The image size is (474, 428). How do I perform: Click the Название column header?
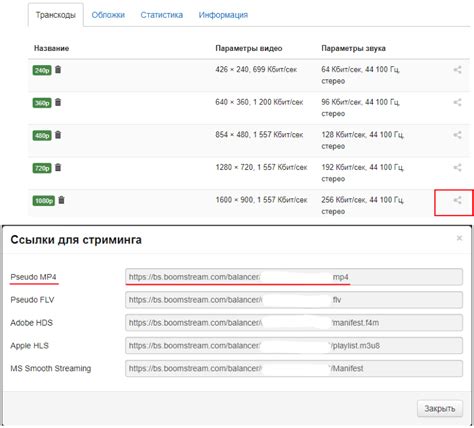tap(52, 48)
